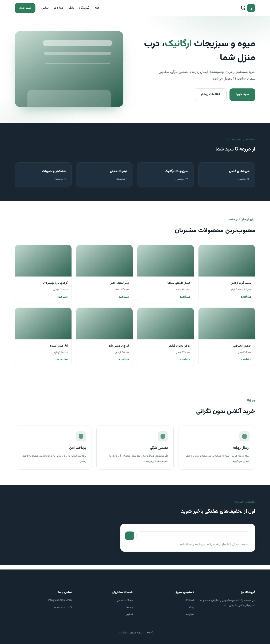Click the تضمین تازگی feature icon
The width and height of the screenshot is (270, 644).
point(163,436)
